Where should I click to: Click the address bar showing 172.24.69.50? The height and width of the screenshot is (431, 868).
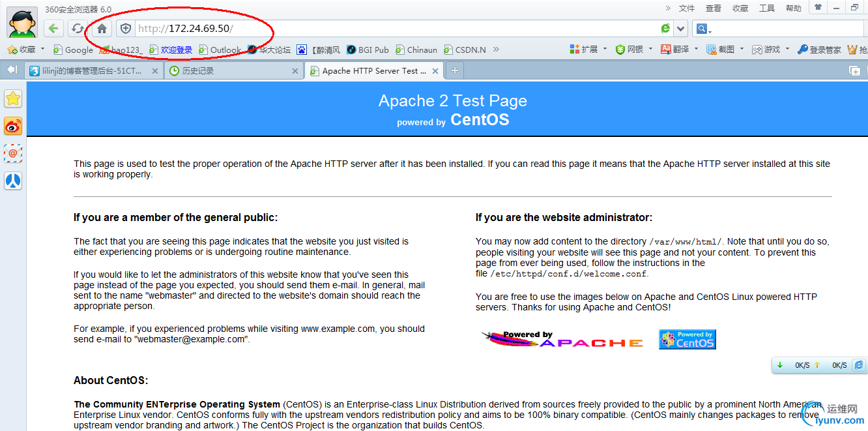pos(396,29)
